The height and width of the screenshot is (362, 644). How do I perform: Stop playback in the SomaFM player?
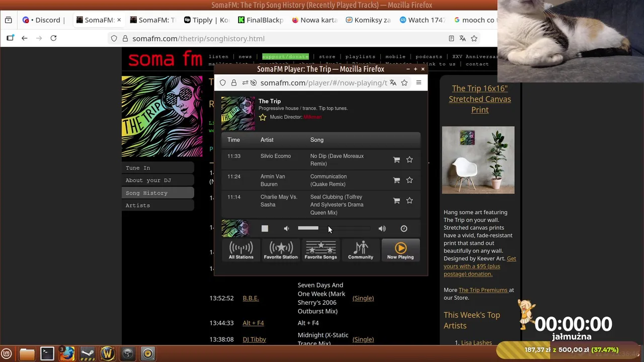pos(265,228)
